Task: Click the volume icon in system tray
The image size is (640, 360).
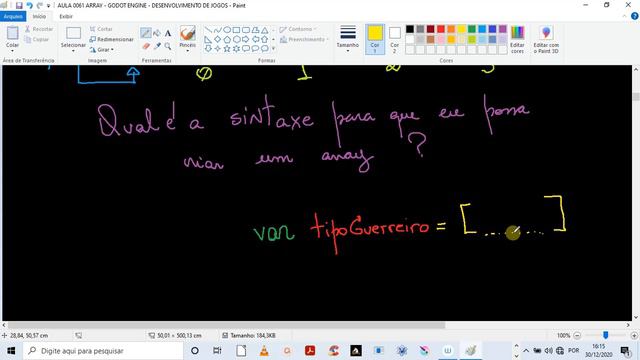Action: coord(548,351)
